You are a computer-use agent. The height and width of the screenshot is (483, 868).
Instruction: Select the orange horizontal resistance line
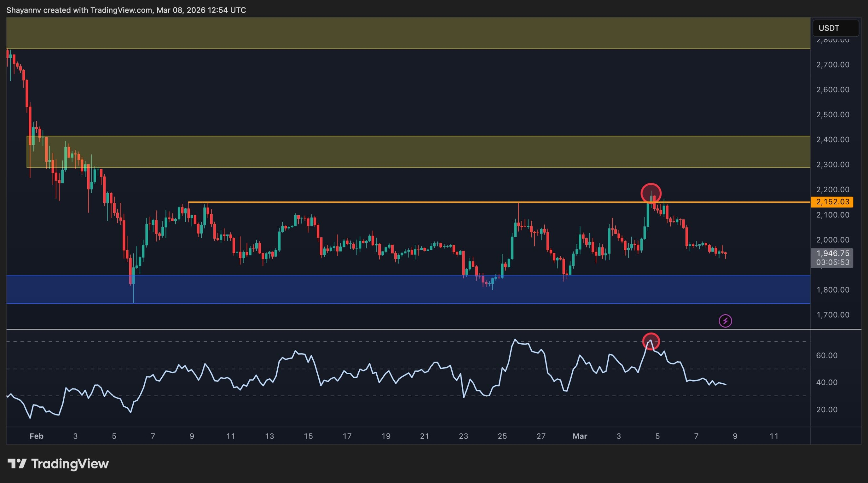(x=407, y=202)
